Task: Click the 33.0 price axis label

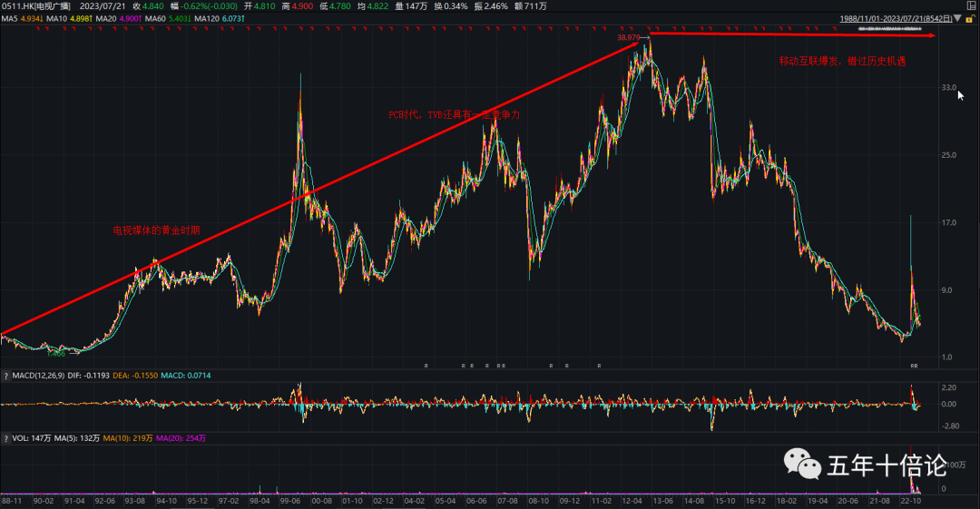Action: click(x=949, y=87)
